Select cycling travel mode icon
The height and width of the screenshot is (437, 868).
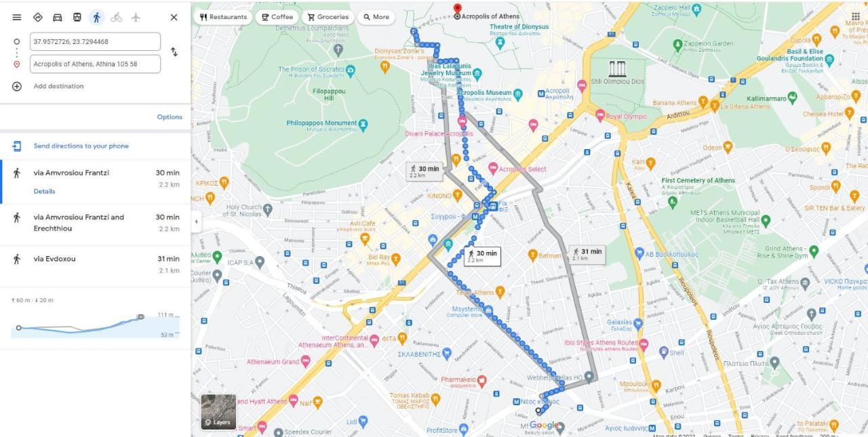coord(117,18)
